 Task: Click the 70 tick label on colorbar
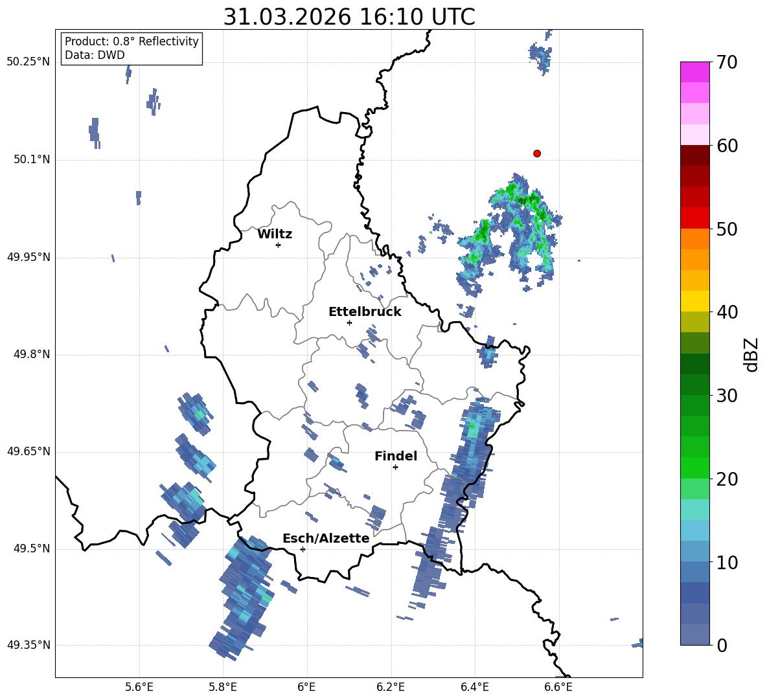726,63
